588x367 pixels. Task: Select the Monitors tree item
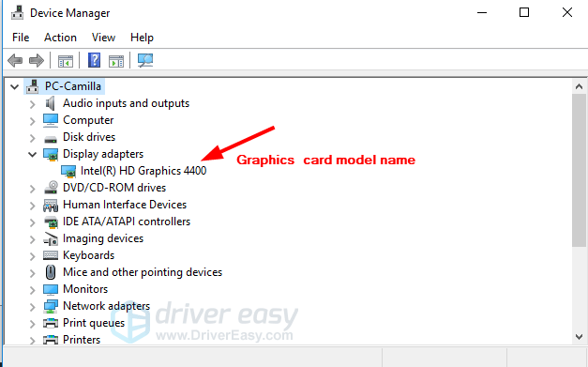point(85,289)
